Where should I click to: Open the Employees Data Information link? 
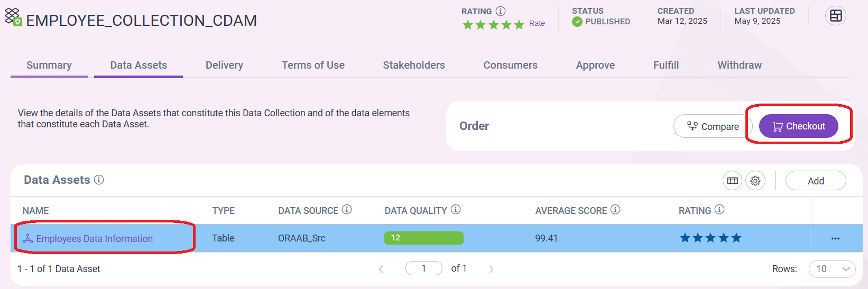point(95,239)
